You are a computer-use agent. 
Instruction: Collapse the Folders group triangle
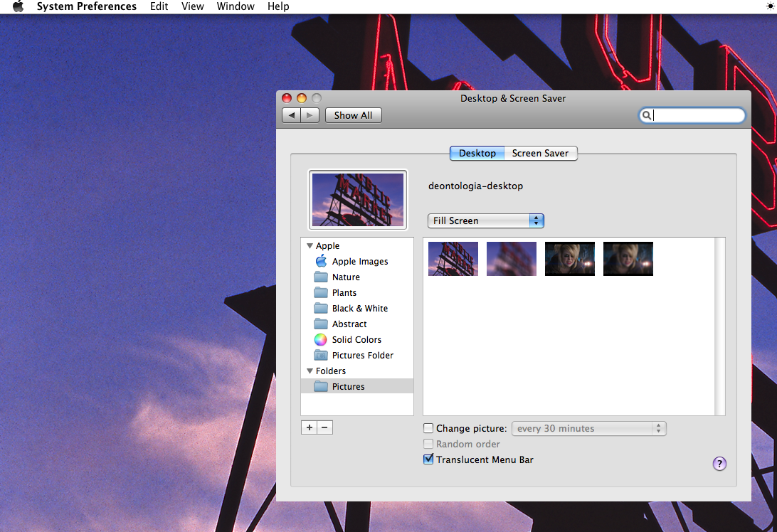coord(310,371)
